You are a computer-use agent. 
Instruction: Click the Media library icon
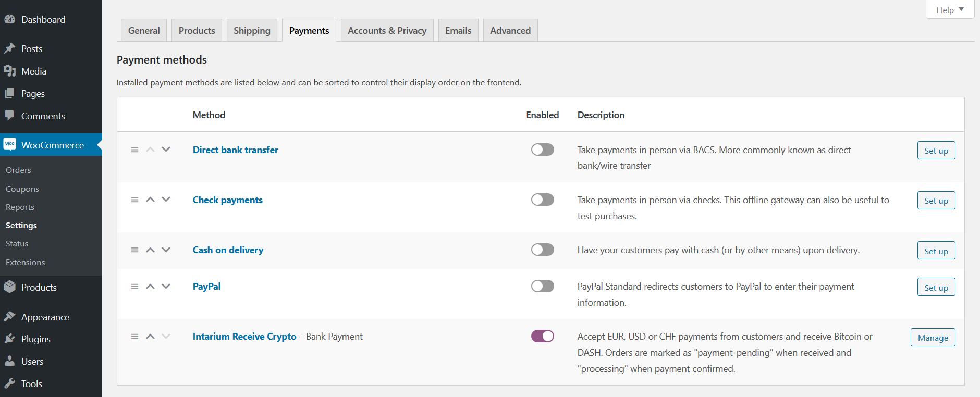(x=9, y=71)
